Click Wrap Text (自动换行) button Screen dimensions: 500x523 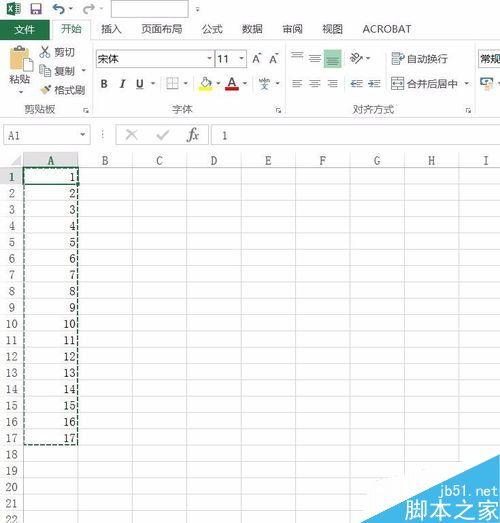(419, 59)
